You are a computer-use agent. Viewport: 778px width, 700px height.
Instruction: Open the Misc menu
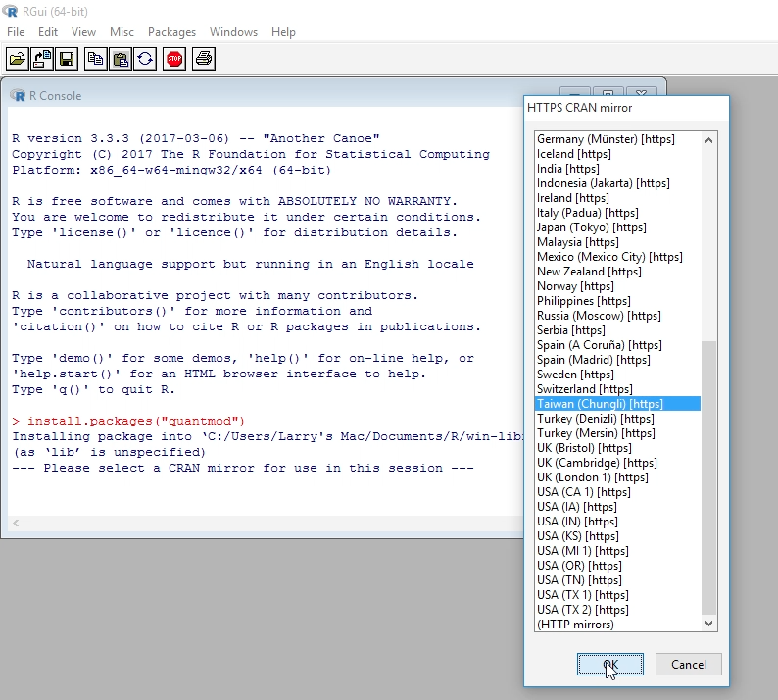point(122,32)
